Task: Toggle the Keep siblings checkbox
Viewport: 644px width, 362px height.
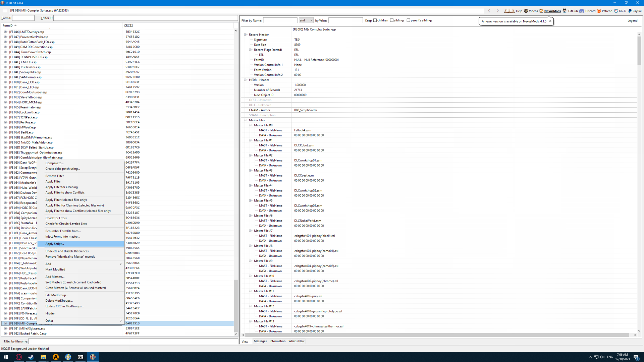Action: pos(392,20)
